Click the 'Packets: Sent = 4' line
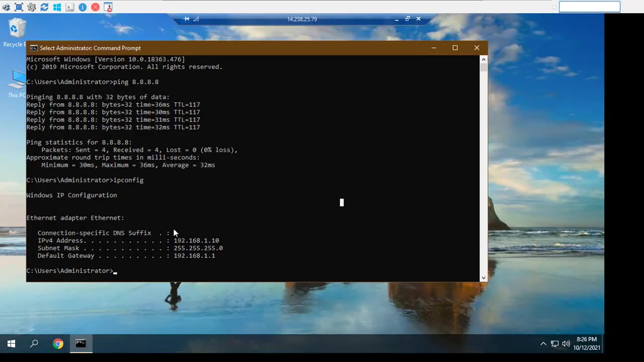Image resolution: width=644 pixels, height=362 pixels. point(139,150)
